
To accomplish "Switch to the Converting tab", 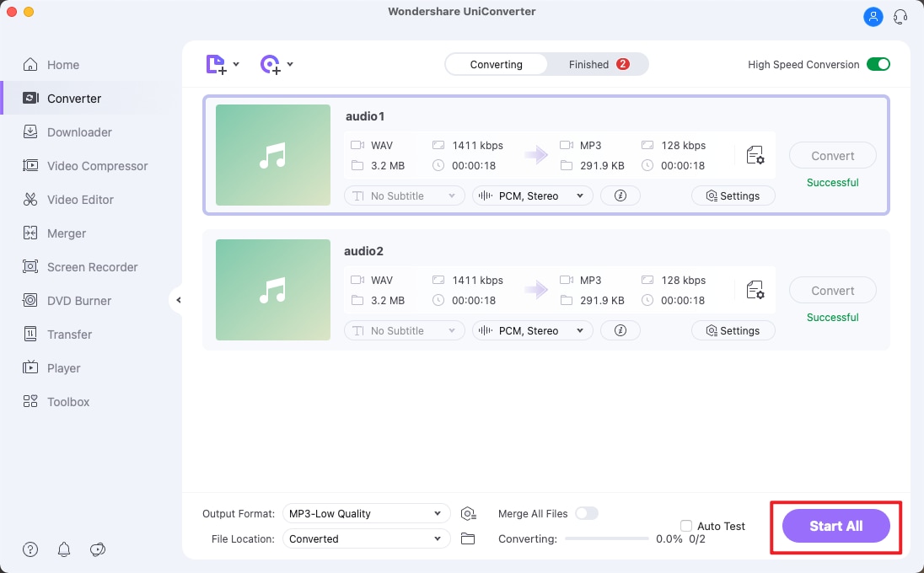I will 497,64.
